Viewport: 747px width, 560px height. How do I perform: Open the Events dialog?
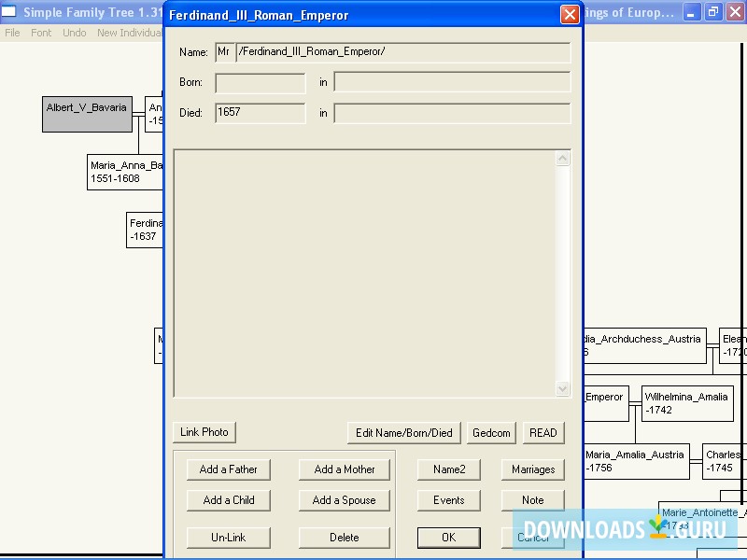(x=449, y=500)
